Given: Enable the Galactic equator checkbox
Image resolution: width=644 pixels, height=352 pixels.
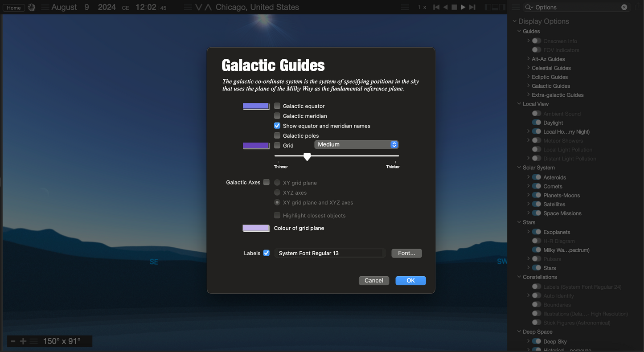Looking at the screenshot, I should [277, 106].
